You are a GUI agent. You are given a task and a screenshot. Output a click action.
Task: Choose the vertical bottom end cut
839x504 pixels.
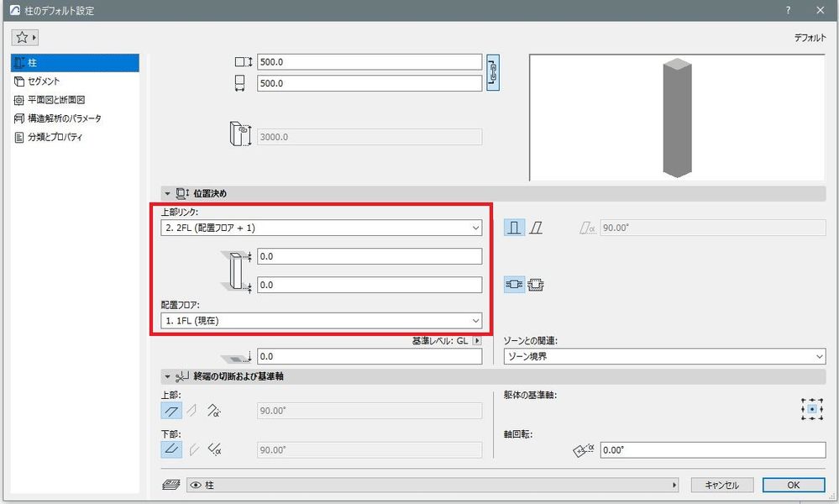pos(194,449)
